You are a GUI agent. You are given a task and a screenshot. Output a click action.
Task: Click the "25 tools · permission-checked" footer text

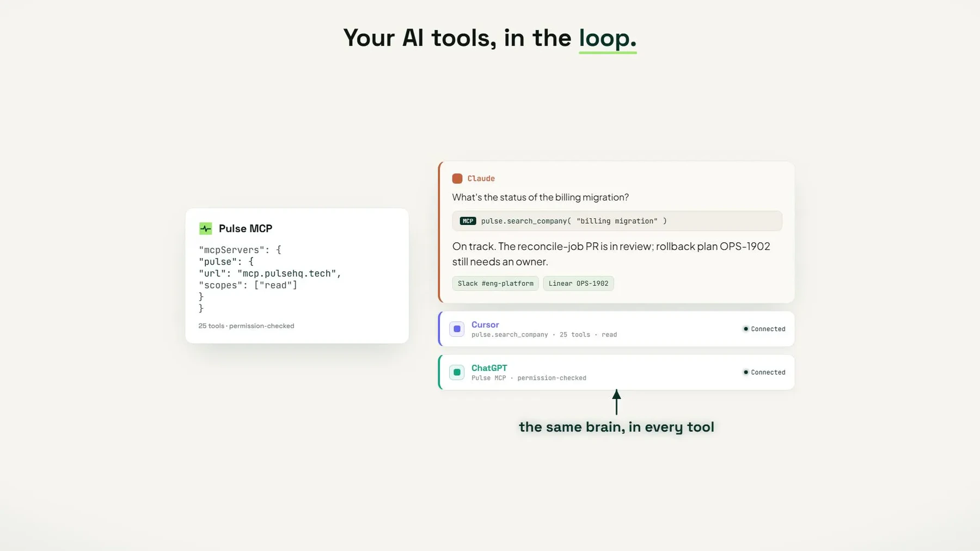click(x=246, y=326)
